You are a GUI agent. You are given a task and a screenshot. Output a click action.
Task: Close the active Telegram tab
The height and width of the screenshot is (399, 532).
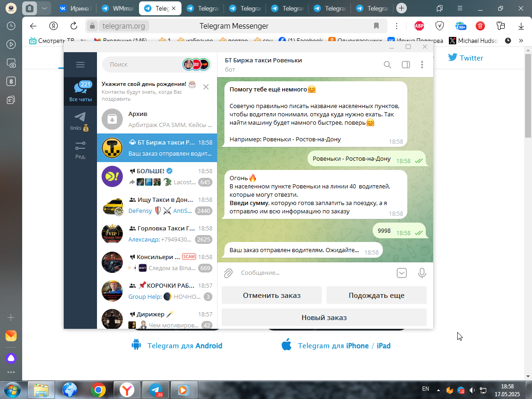pyautogui.click(x=174, y=8)
